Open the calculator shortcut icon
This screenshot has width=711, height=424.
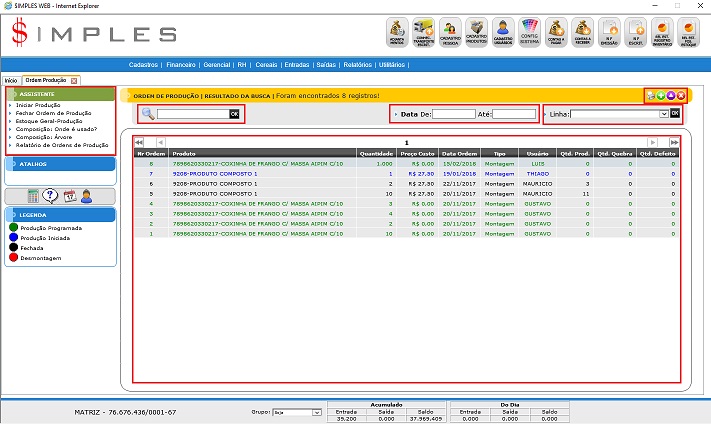[x=33, y=195]
